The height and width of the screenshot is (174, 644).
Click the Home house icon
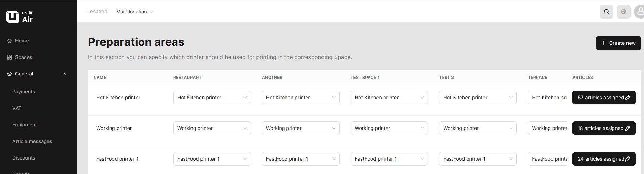[9, 41]
